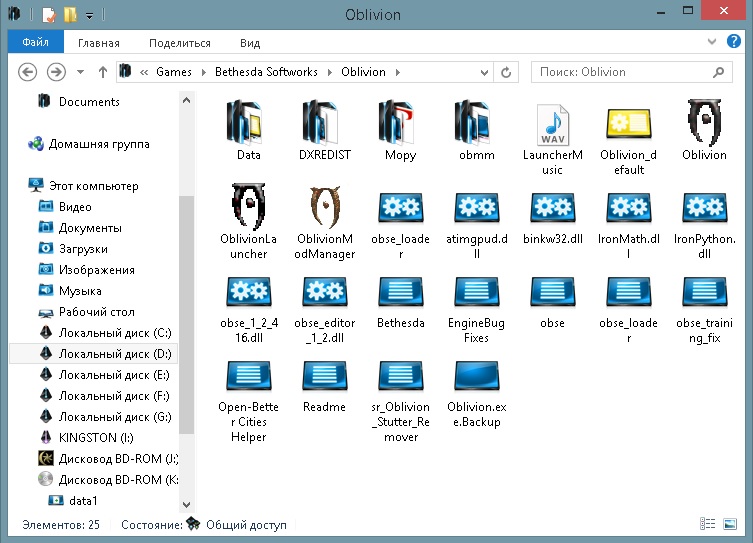Image resolution: width=753 pixels, height=543 pixels.
Task: Select the Bethesda text file
Action: pyautogui.click(x=401, y=302)
